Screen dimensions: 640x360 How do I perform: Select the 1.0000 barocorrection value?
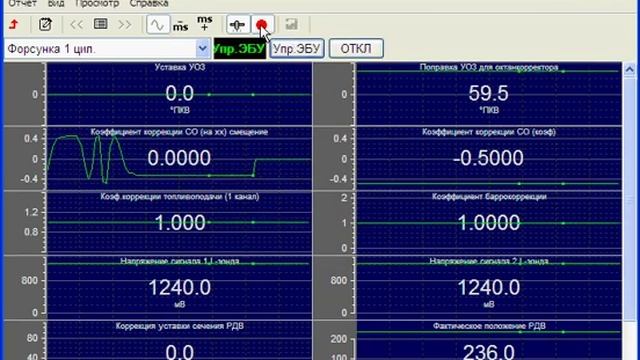tap(489, 223)
